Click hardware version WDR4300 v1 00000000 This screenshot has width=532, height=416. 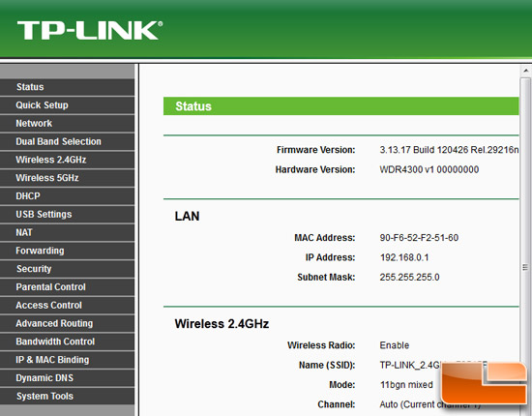click(429, 169)
